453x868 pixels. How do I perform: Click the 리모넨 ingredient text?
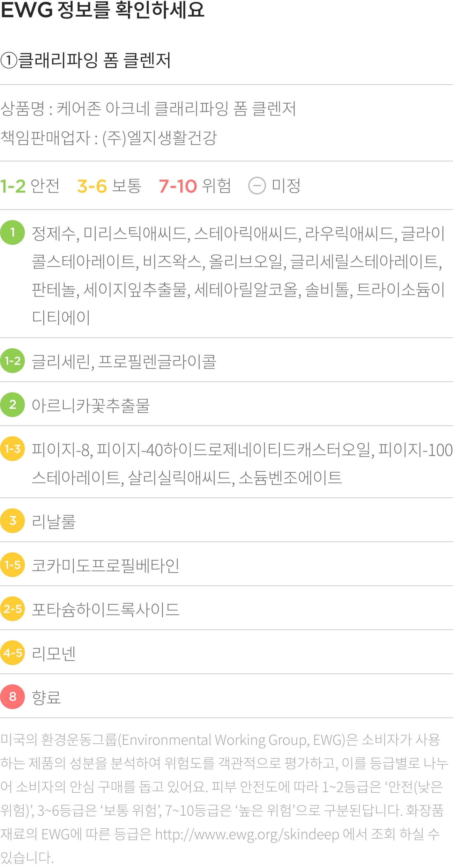point(54,653)
